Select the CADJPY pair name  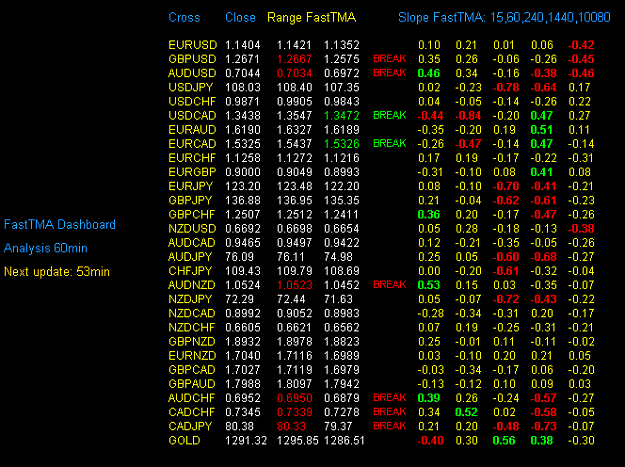(190, 426)
